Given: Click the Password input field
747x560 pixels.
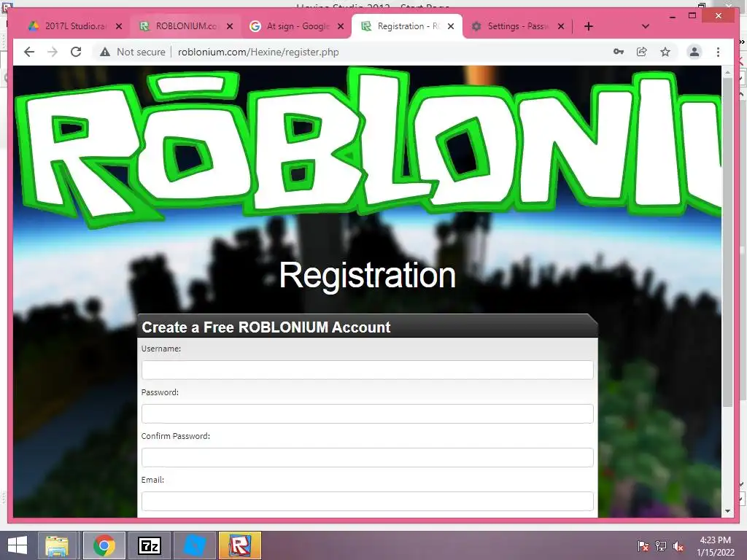Looking at the screenshot, I should (x=368, y=414).
